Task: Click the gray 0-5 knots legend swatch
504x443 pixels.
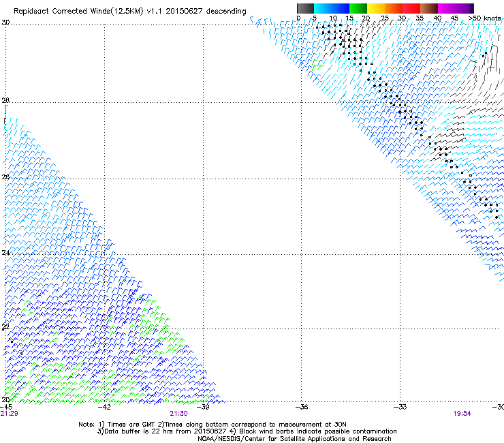Action: coord(305,8)
